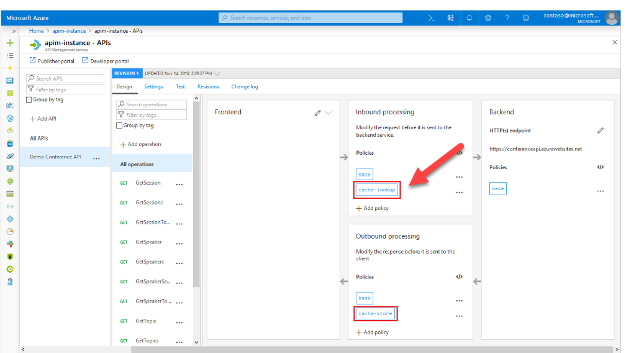
Task: Open portal settings gear
Action: (488, 18)
